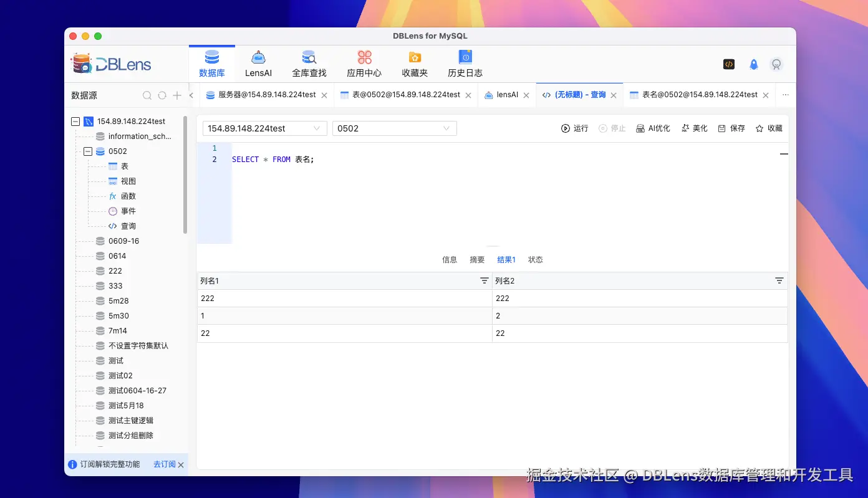Viewport: 868px width, 498px height.
Task: Select 函数 node under 0502
Action: 122,196
